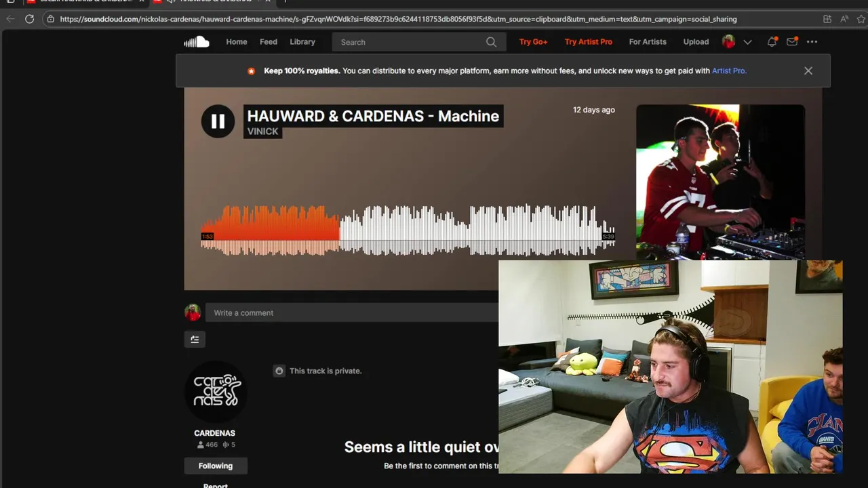View the 5 tracks count
The width and height of the screenshot is (868, 488).
tap(229, 445)
